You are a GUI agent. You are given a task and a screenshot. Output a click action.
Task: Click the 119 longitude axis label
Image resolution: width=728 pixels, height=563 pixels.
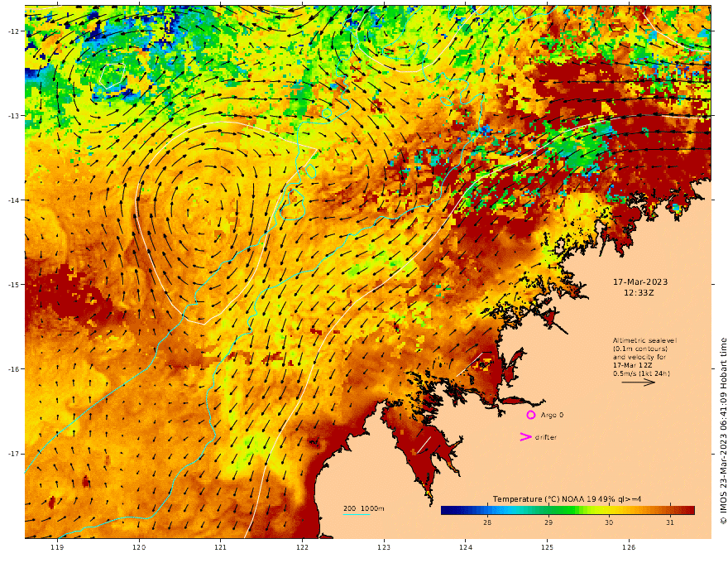click(x=57, y=547)
